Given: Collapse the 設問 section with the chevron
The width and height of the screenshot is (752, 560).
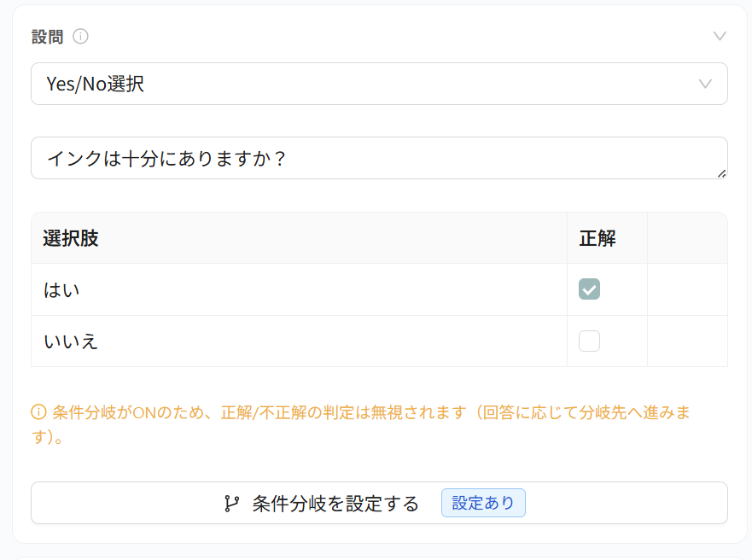Looking at the screenshot, I should click(x=720, y=37).
